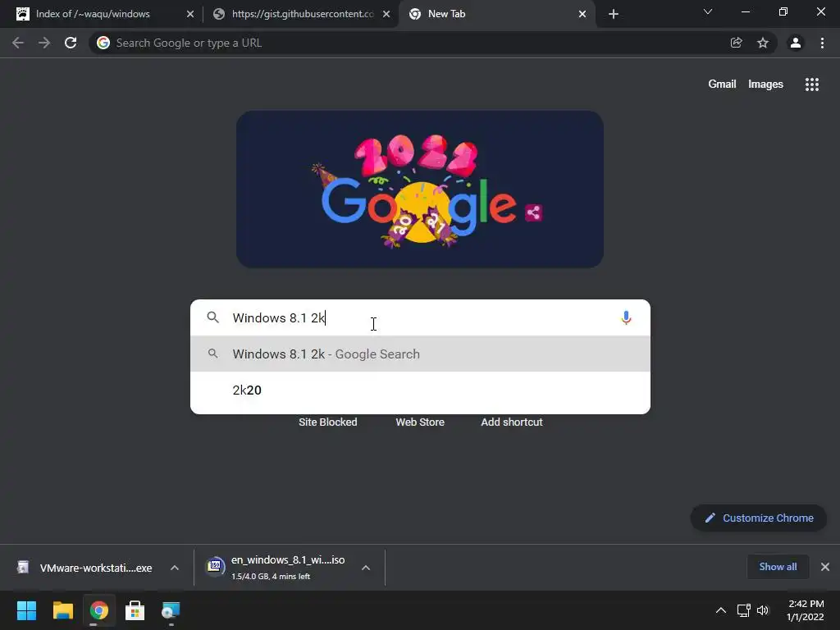Image resolution: width=840 pixels, height=630 pixels.
Task: Open the Google apps grid
Action: click(x=812, y=84)
